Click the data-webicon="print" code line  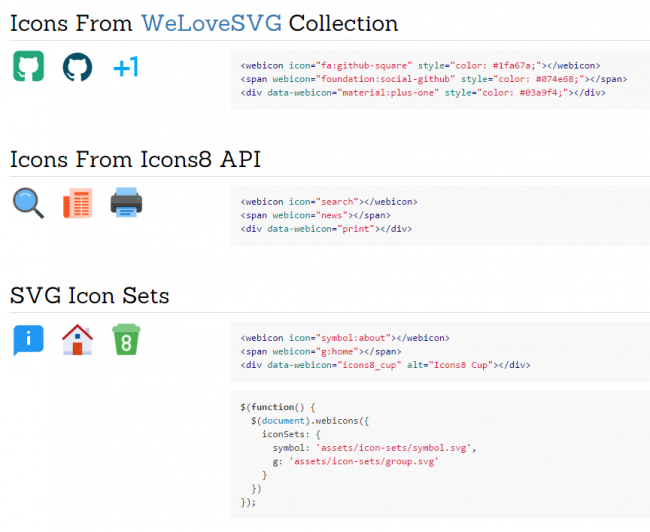[x=326, y=229]
